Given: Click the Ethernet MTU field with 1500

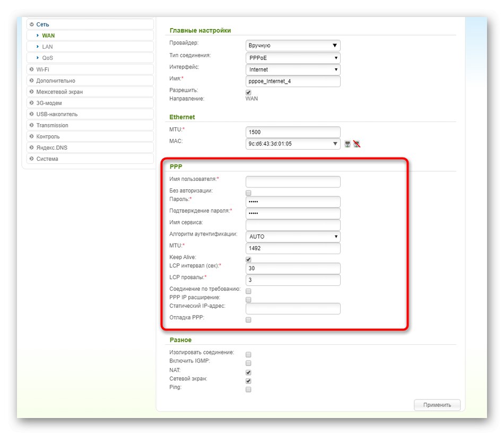Looking at the screenshot, I should [293, 132].
